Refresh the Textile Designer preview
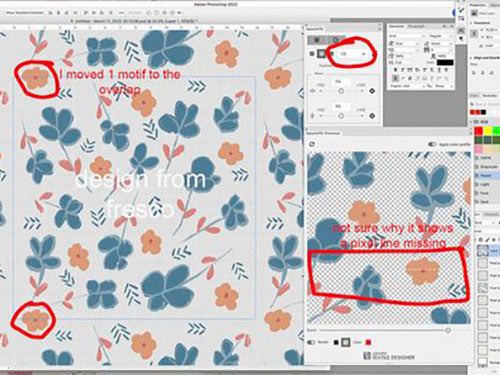 pyautogui.click(x=312, y=144)
